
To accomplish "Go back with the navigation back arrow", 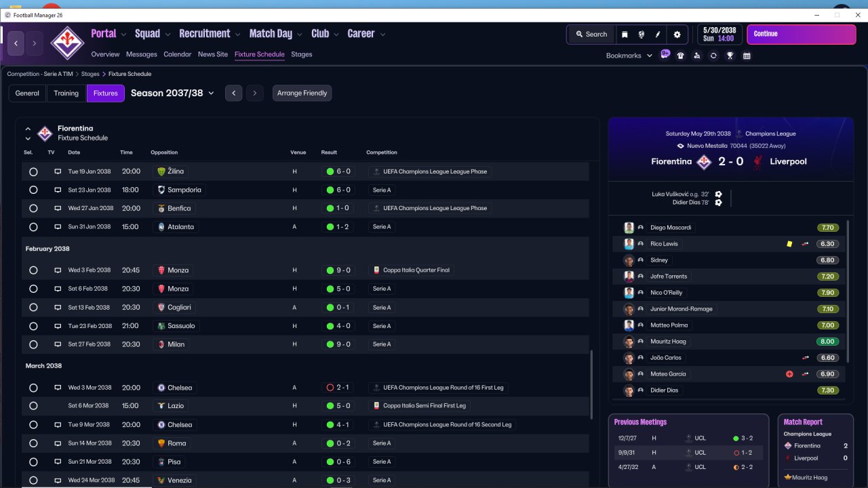I will (x=16, y=43).
